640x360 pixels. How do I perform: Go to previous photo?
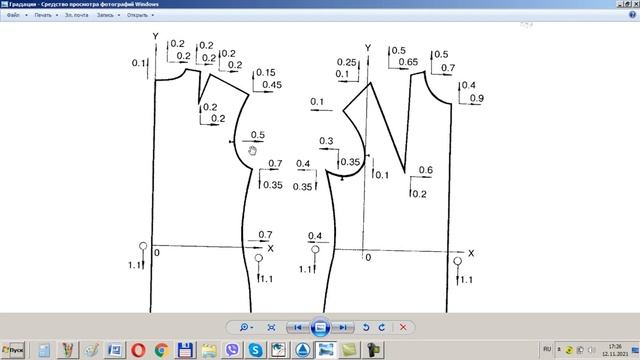coord(298,327)
